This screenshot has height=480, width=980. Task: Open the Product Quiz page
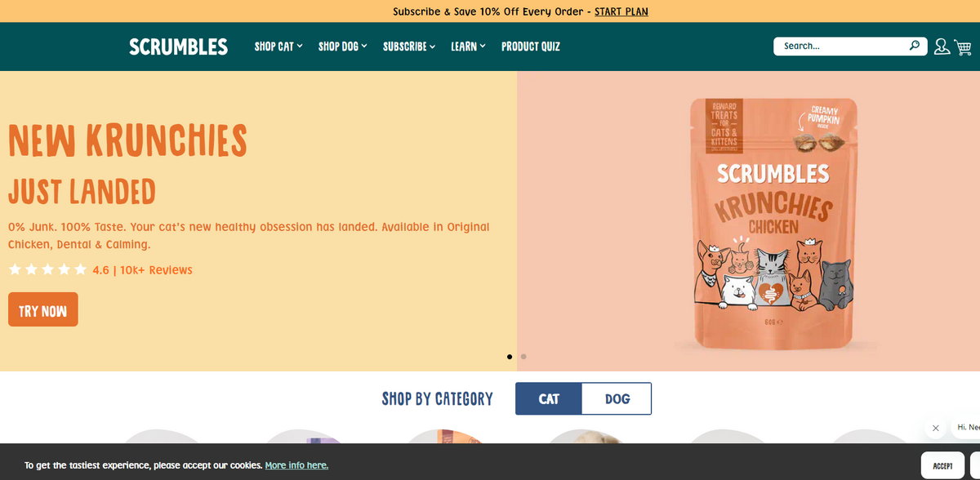531,47
